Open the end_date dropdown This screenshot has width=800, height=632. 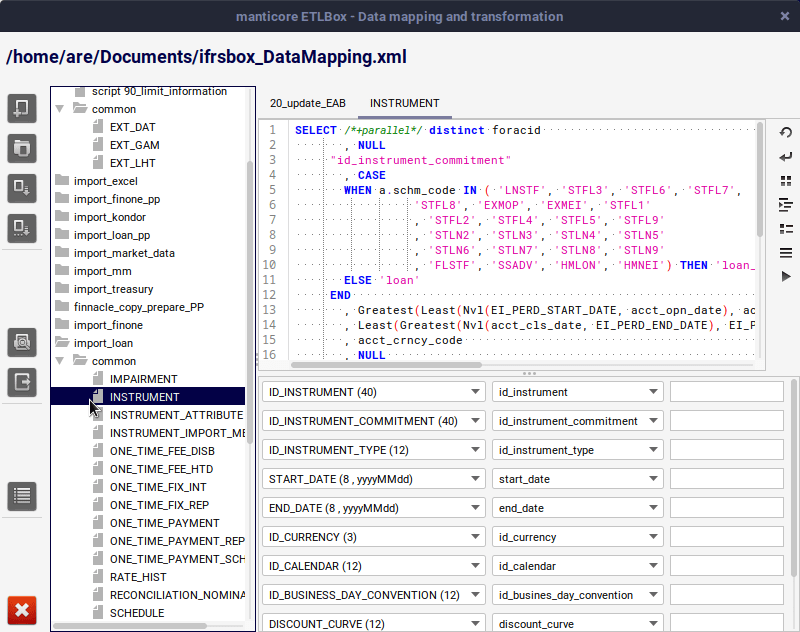click(578, 508)
